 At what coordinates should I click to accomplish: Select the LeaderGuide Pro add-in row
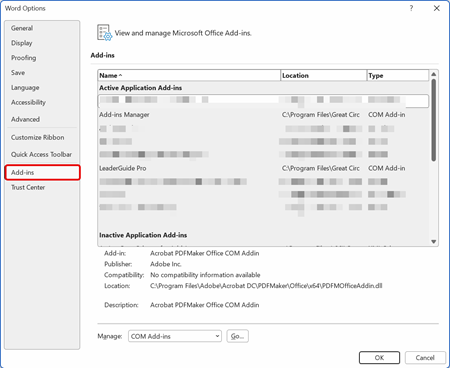pos(263,168)
